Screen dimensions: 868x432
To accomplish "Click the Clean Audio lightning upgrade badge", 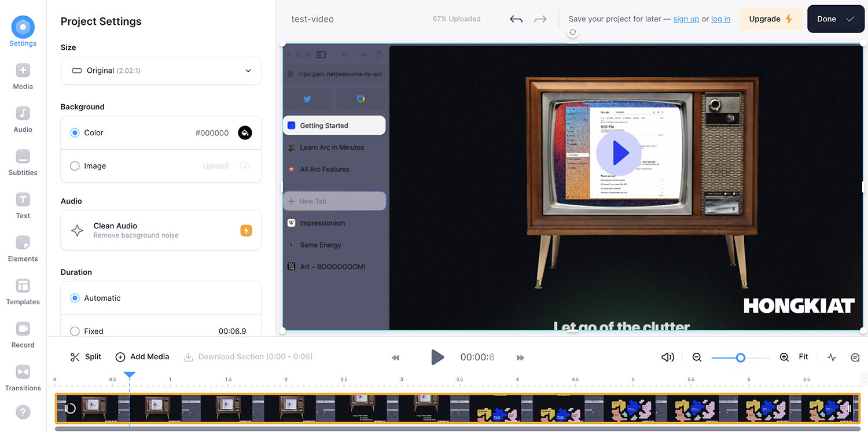I will (246, 231).
